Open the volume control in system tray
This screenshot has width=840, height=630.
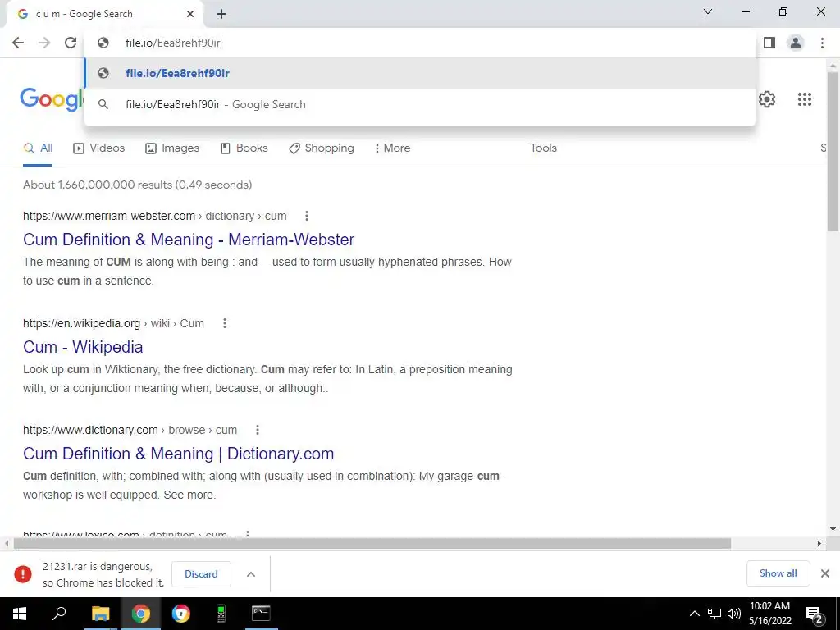(734, 614)
